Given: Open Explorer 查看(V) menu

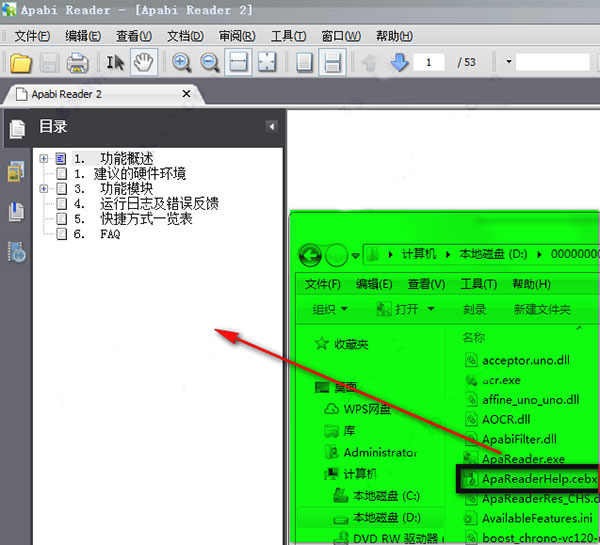Looking at the screenshot, I should coord(426,284).
